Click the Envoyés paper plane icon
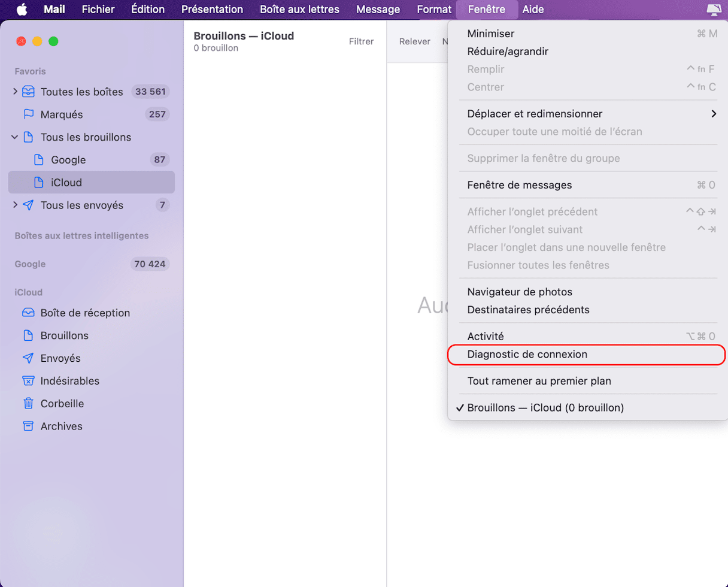Screen dimensions: 728x587 28,358
